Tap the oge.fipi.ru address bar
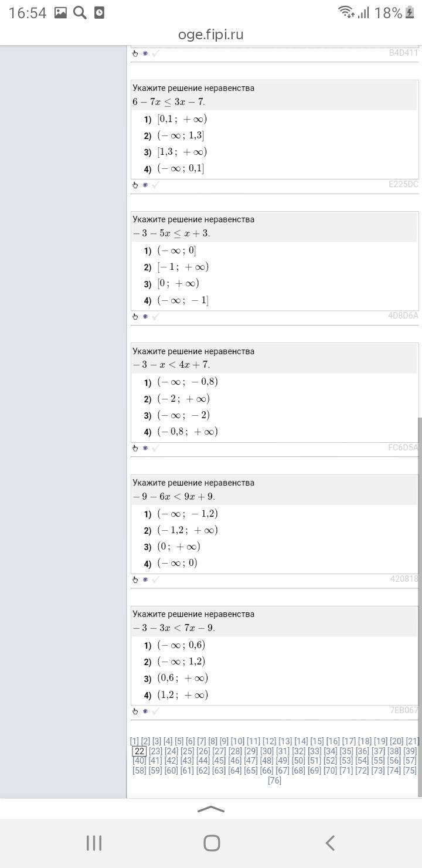Viewport: 422px width, 868px height. [211, 35]
